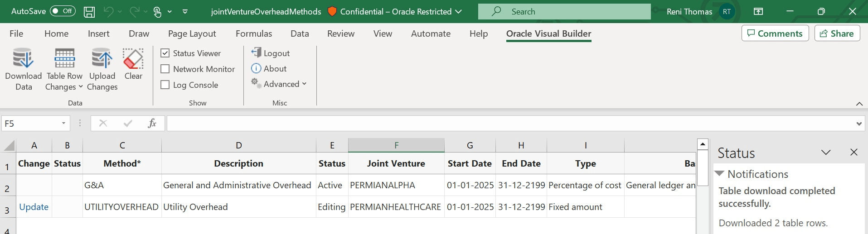Click the Logout icon in Misc group
The image size is (868, 234).
pos(257,53)
